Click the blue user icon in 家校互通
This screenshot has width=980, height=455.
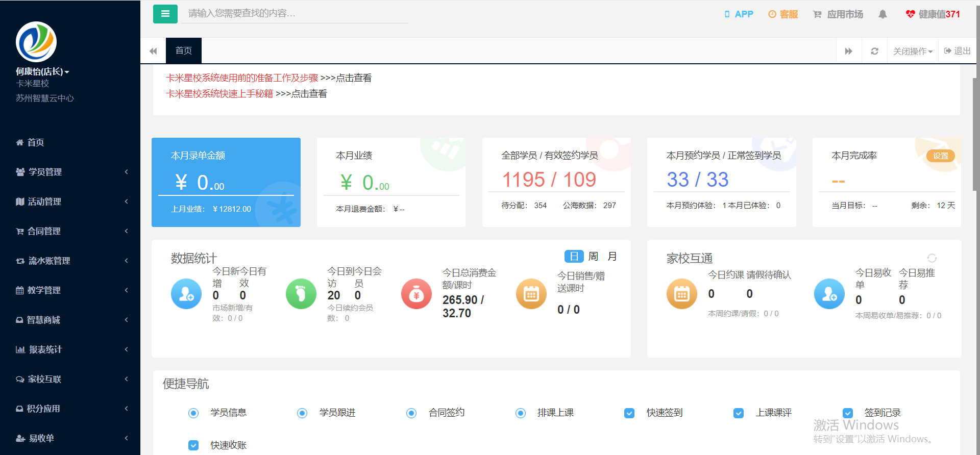[x=829, y=294]
